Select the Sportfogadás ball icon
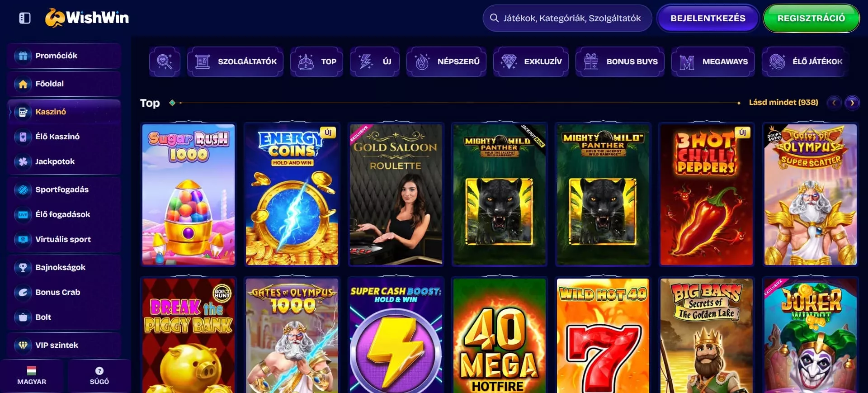The width and height of the screenshot is (868, 393). (23, 189)
